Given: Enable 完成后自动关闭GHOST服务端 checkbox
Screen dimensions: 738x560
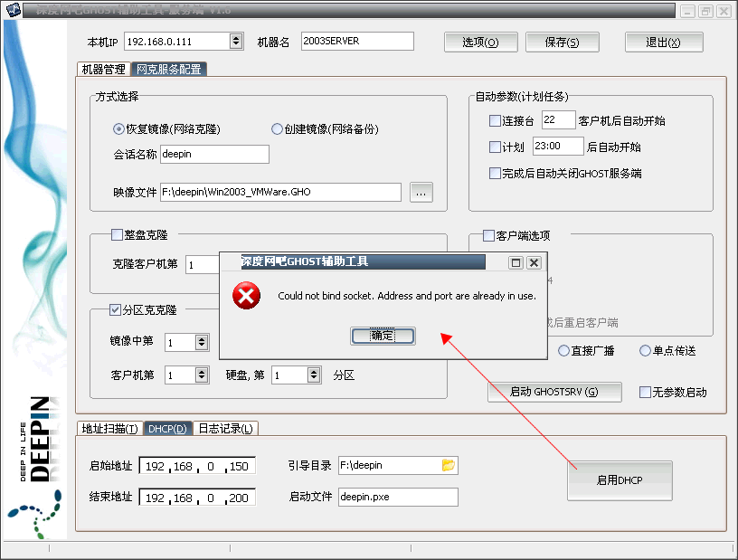Looking at the screenshot, I should point(495,173).
